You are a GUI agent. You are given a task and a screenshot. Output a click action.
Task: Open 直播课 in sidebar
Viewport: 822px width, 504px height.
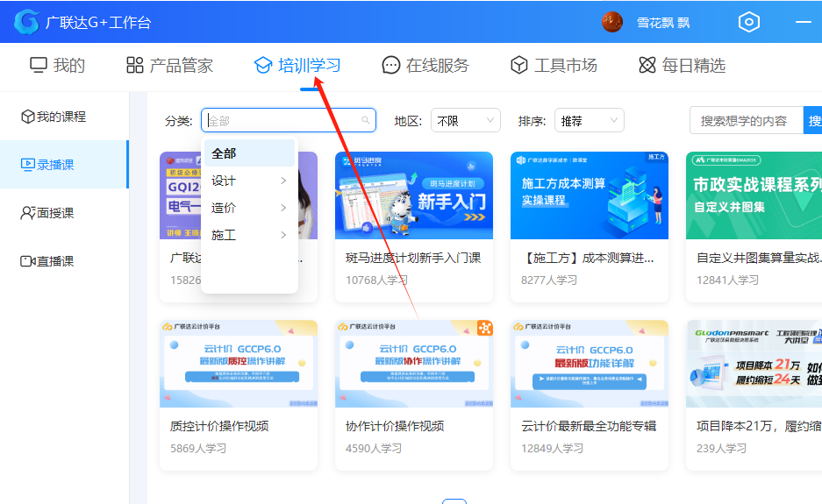coord(64,261)
